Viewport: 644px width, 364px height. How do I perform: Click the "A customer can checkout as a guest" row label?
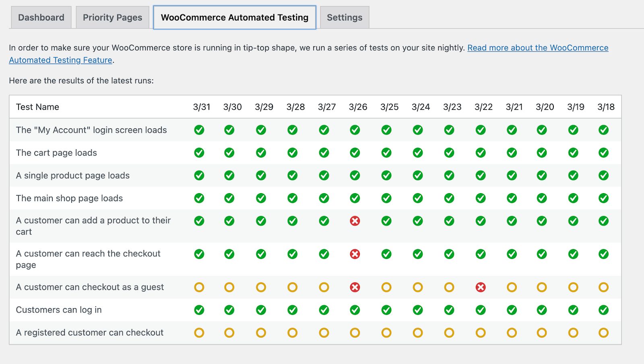(90, 287)
